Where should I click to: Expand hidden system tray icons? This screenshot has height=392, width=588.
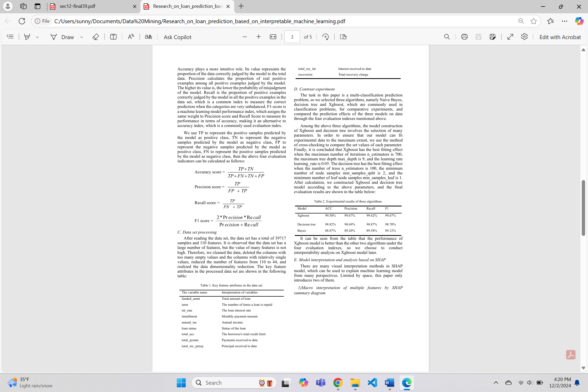[x=495, y=383]
